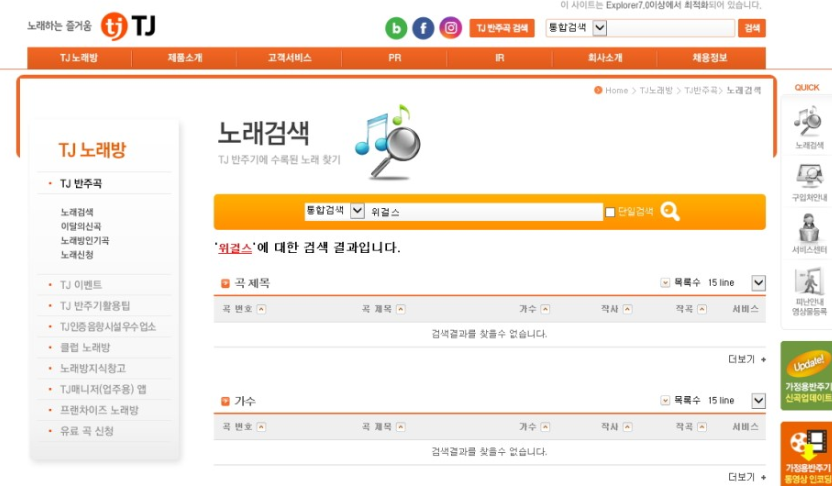The width and height of the screenshot is (832, 486).
Task: Sort 곡 제목 table by 작사 arrow
Action: 627,309
